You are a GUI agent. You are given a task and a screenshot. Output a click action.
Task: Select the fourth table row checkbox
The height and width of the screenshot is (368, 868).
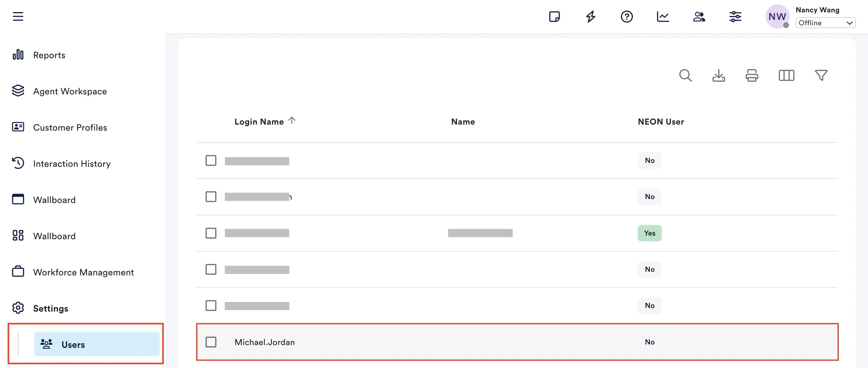tap(211, 269)
